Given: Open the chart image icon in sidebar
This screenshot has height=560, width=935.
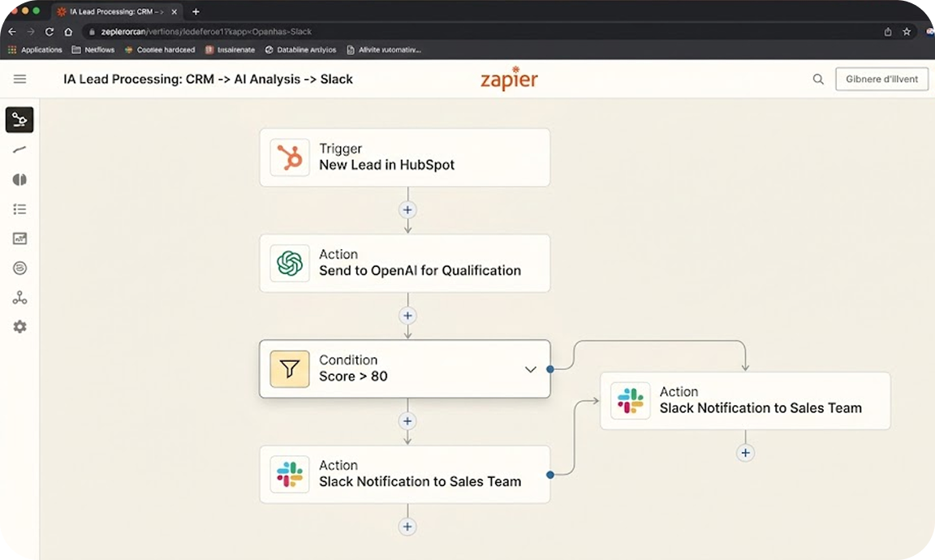Looking at the screenshot, I should [x=19, y=239].
